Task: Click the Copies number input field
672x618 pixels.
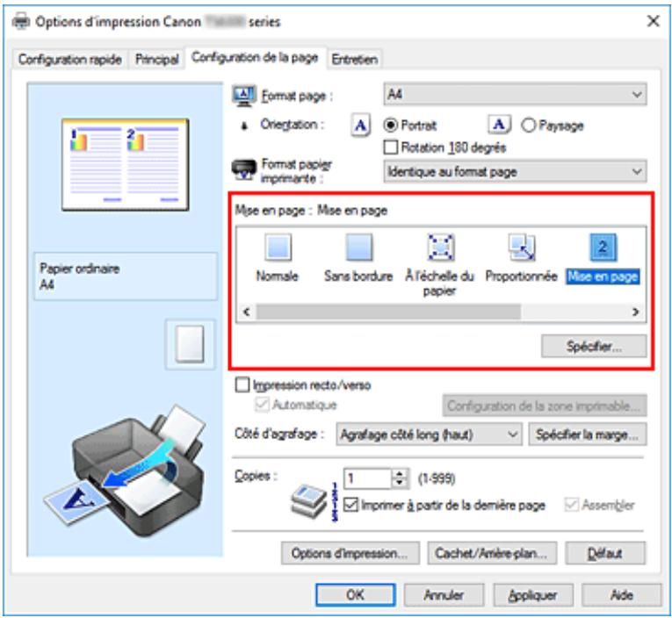Action: (368, 478)
